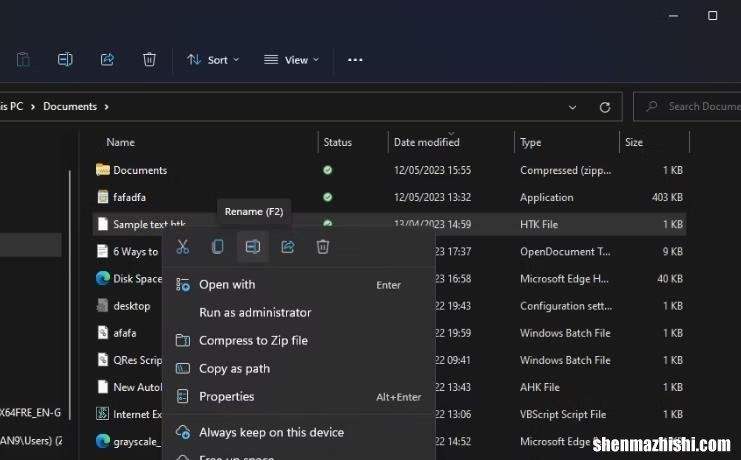This screenshot has width=741, height=460.
Task: Select X64FRE_EN-G item in navigation pane
Action: click(x=31, y=413)
